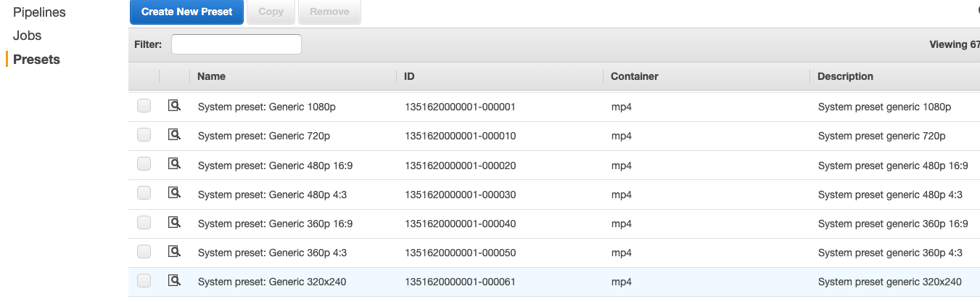Click ID 1351620000001-000061
The width and height of the screenshot is (980, 302).
point(460,282)
